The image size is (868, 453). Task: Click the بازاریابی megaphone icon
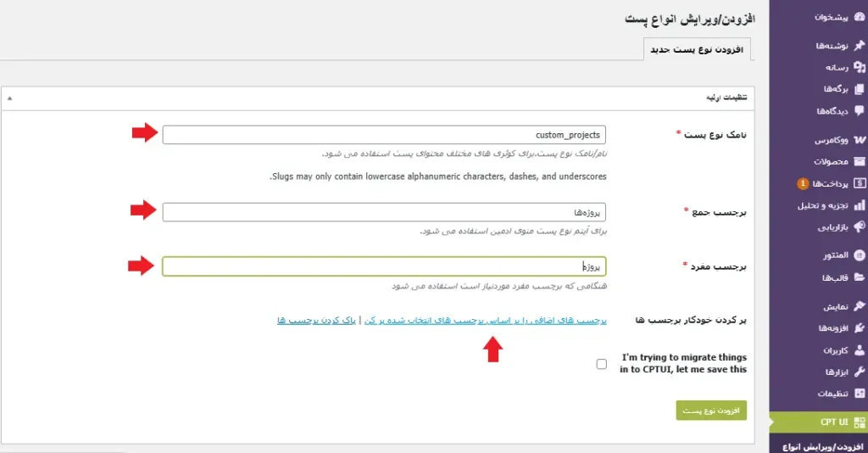[860, 227]
